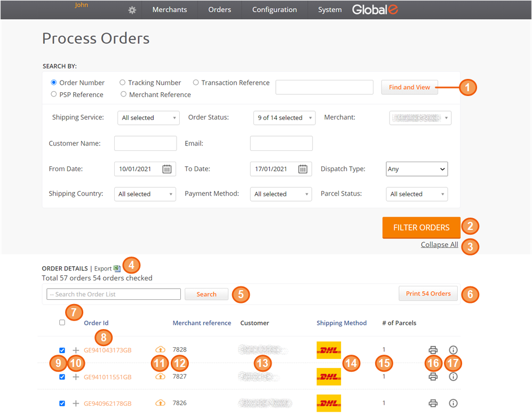Click the FILTER ORDERS button

pos(421,228)
